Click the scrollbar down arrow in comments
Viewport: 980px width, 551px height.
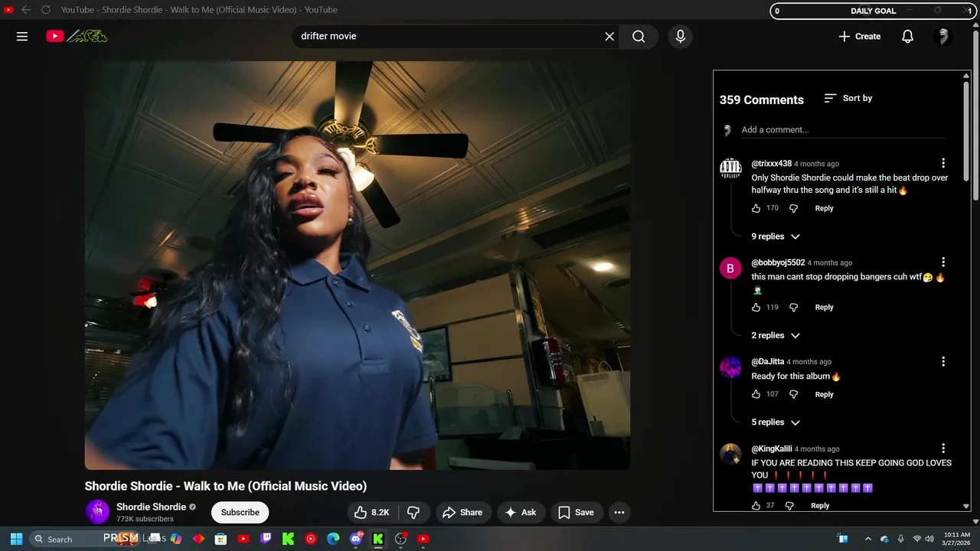[x=966, y=506]
